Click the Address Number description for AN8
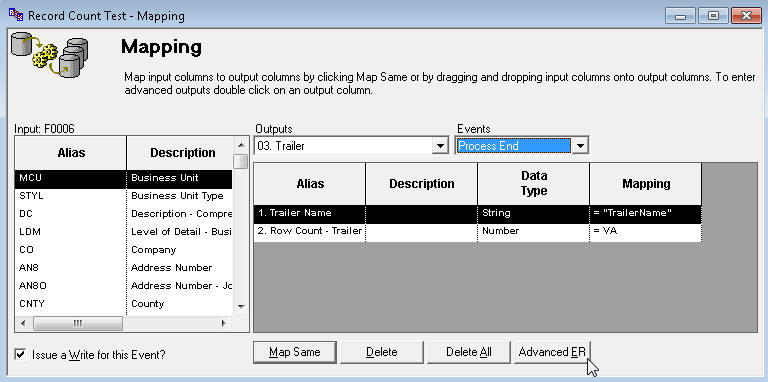This screenshot has height=382, width=768. (179, 268)
